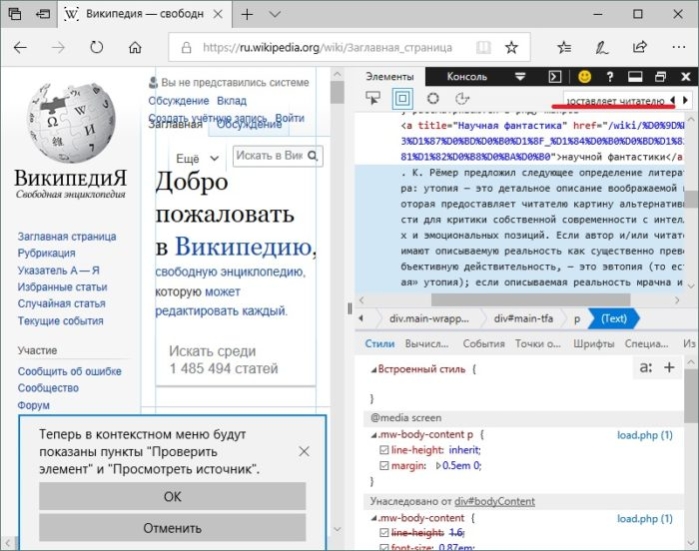The width and height of the screenshot is (699, 551).
Task: Open load.php link for .mw-body-content p
Action: click(645, 435)
